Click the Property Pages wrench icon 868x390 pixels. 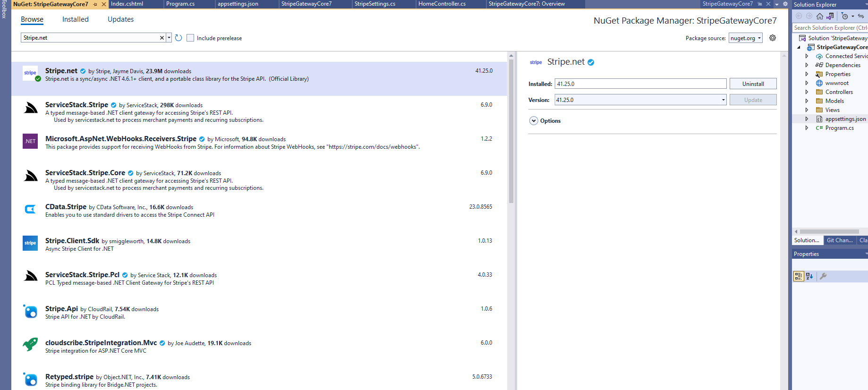(823, 276)
